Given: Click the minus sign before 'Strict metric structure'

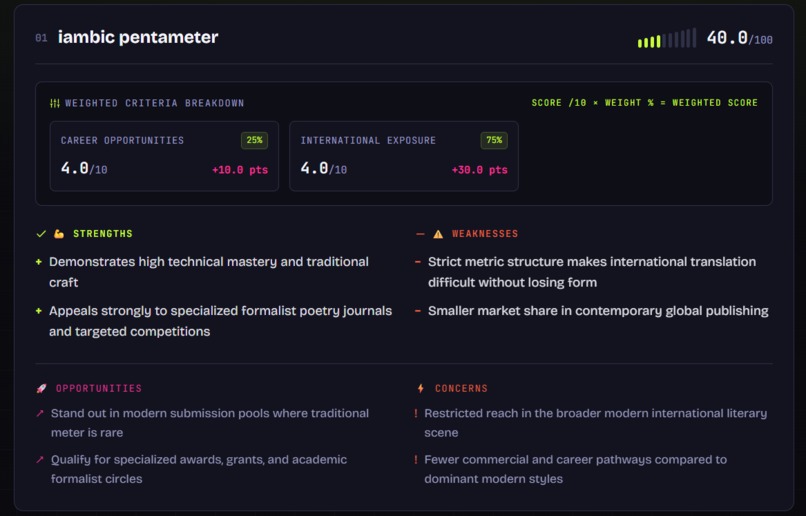Looking at the screenshot, I should click(x=418, y=262).
